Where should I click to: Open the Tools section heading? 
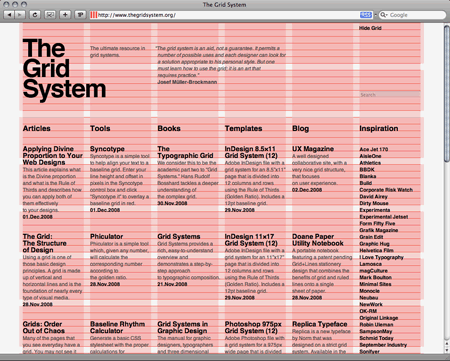click(x=100, y=128)
